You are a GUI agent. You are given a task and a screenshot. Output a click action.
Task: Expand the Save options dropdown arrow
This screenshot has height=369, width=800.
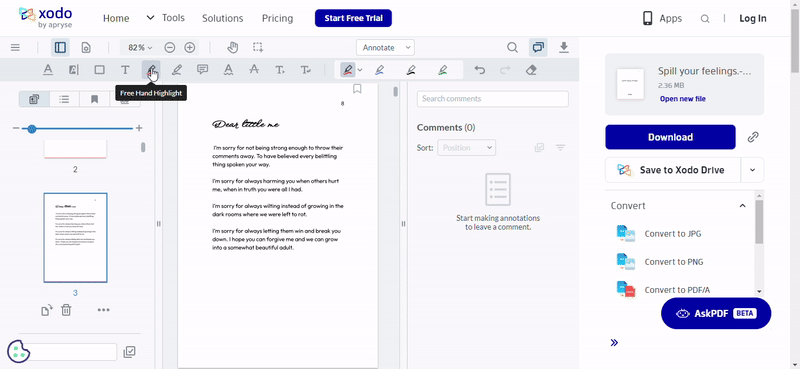point(752,170)
